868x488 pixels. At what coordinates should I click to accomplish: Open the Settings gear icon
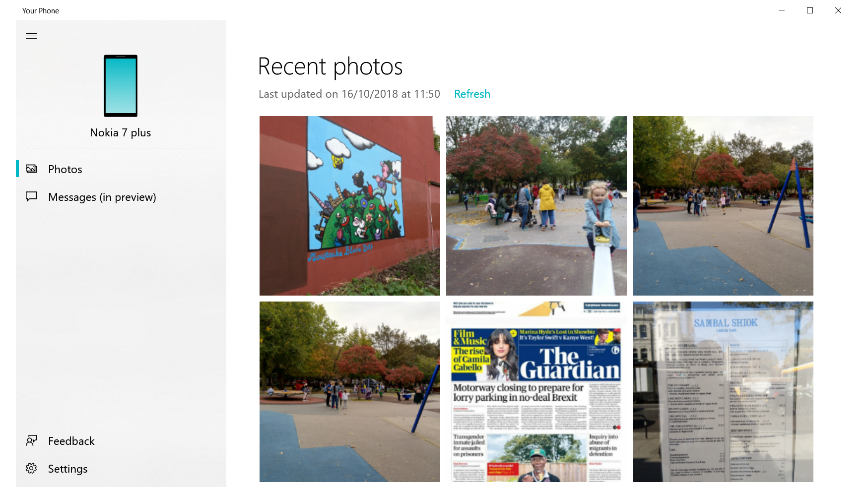click(31, 468)
